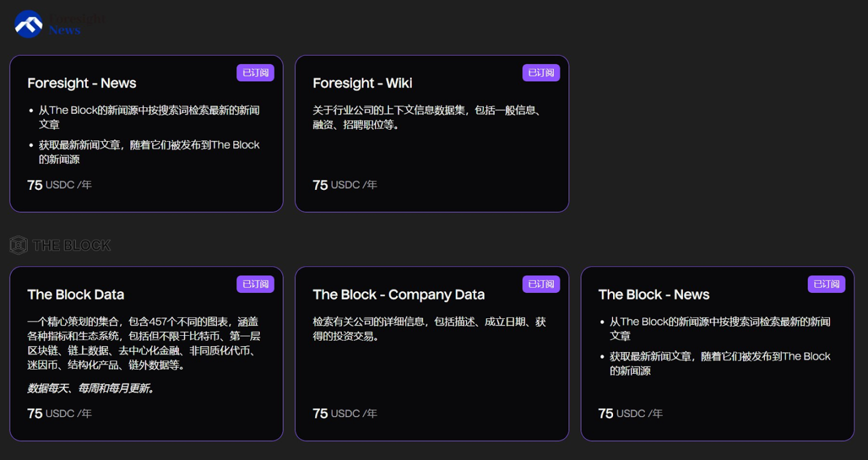Click 已订阅 badge on The Block Data card
Screen dimensions: 868x460
(x=256, y=284)
